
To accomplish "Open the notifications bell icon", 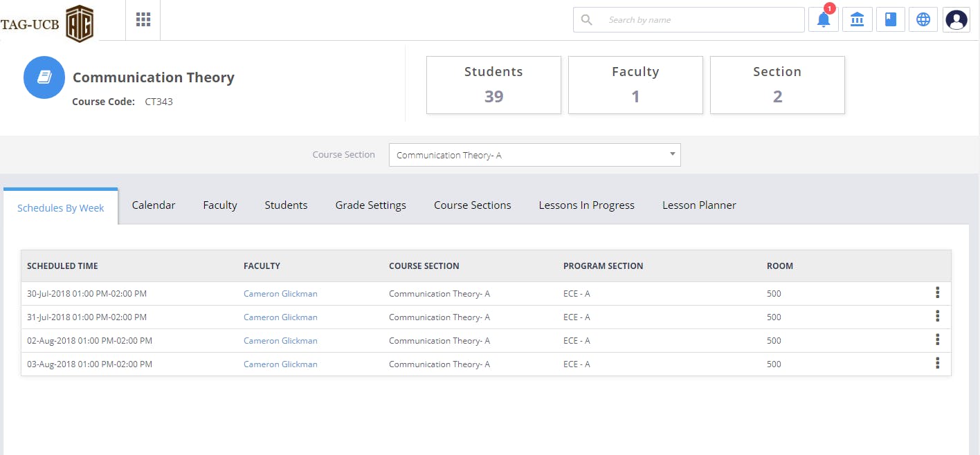I will [x=823, y=19].
